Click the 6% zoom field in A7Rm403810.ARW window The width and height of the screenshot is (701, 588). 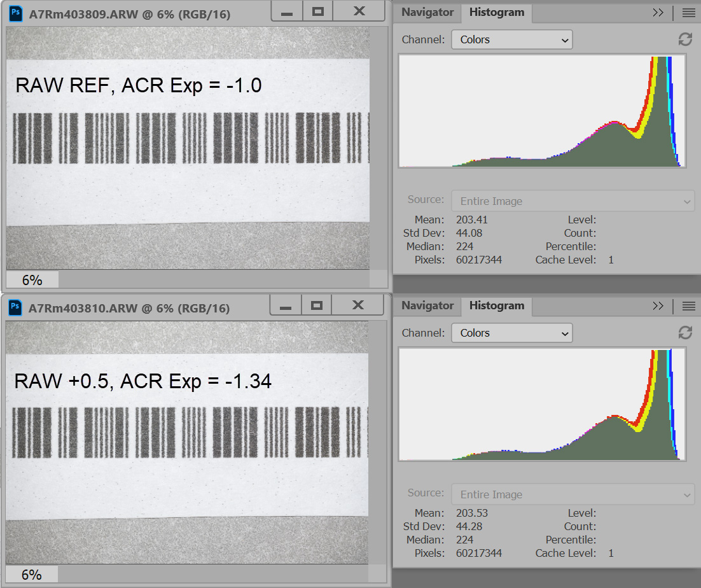pyautogui.click(x=31, y=574)
